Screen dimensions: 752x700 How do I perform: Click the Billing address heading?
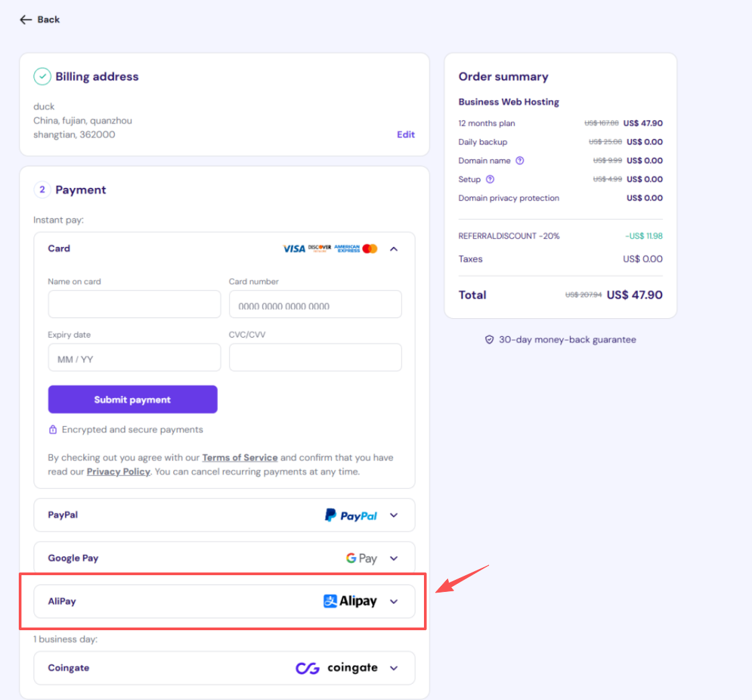tap(97, 77)
